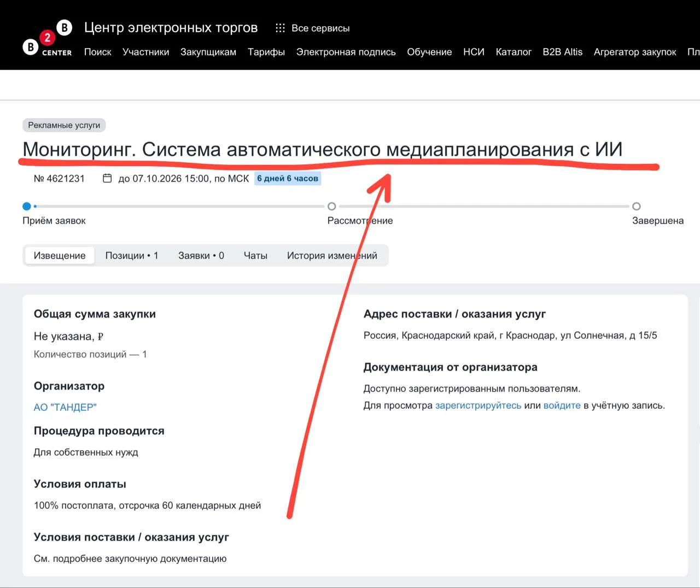Click the Общая сумма закупки heading

(95, 314)
